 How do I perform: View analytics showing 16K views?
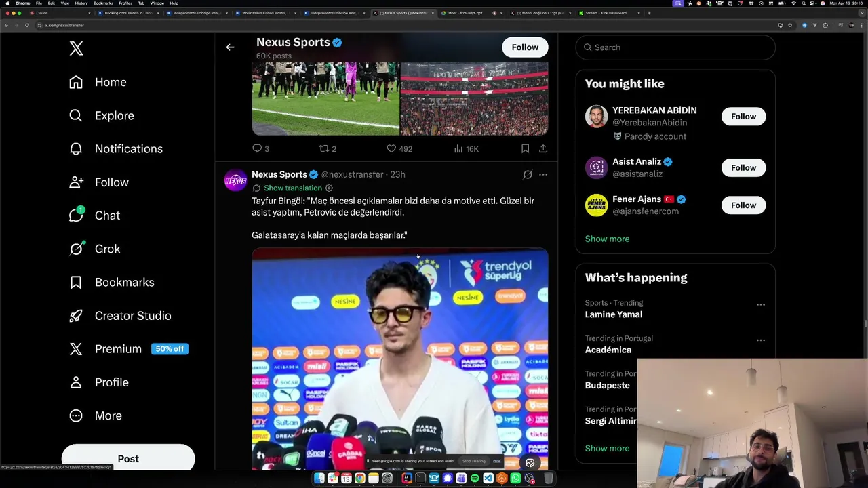(x=466, y=148)
